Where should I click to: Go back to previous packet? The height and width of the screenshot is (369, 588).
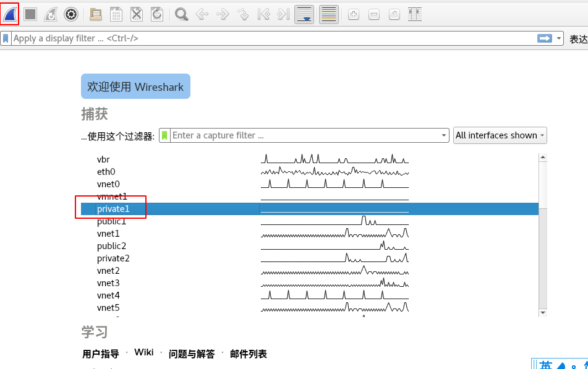202,14
